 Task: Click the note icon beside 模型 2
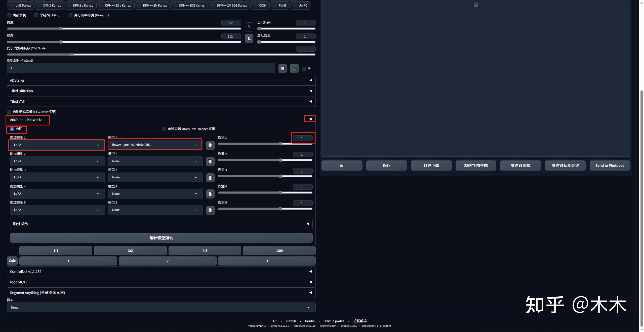210,161
